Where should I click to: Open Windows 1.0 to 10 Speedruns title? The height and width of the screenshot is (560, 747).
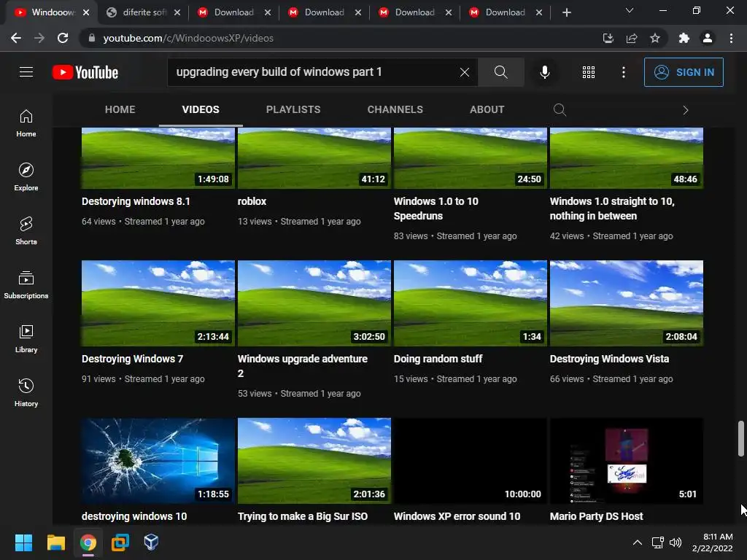(x=436, y=209)
